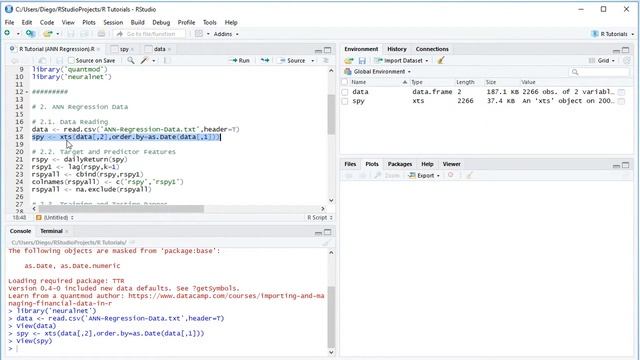Screen dimensions: 640x360
Task: Click the Re-run previous code icon
Action: [x=265, y=60]
